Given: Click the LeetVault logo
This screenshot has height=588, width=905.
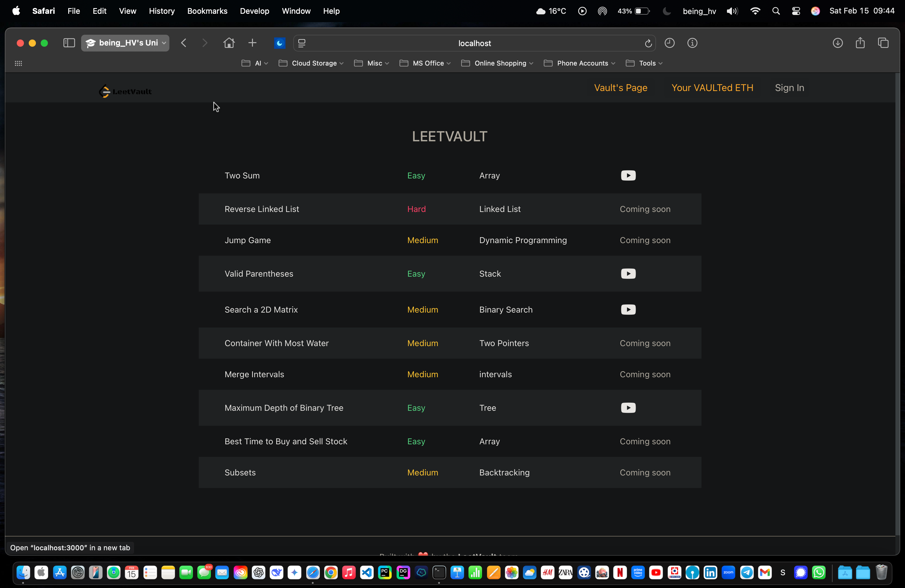Looking at the screenshot, I should point(125,91).
